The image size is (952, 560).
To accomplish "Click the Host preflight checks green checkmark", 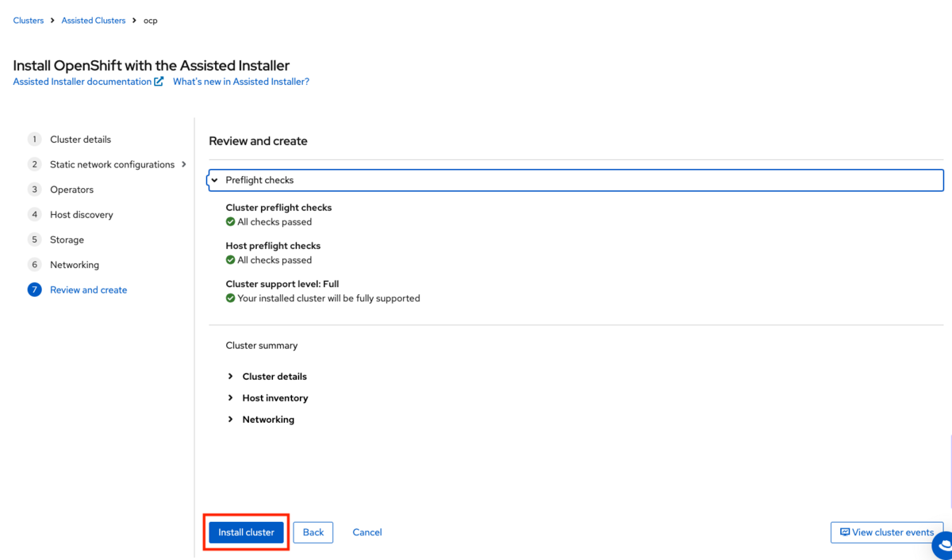I will click(x=231, y=260).
